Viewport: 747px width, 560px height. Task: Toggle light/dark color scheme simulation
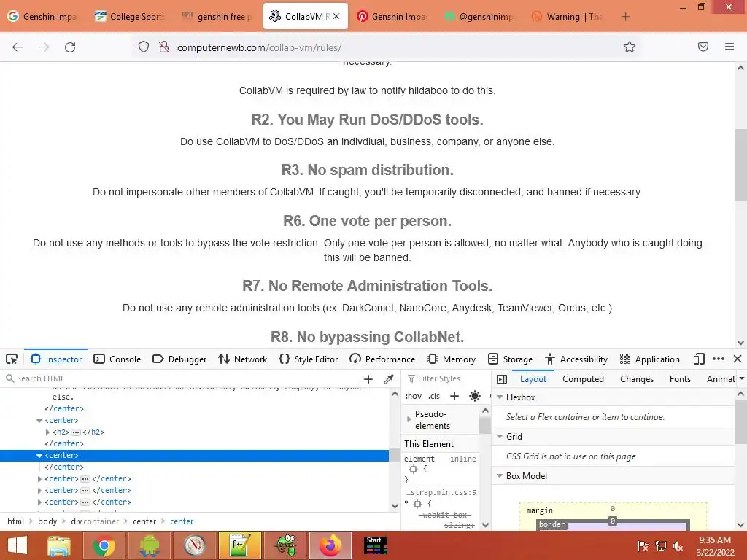pos(474,396)
